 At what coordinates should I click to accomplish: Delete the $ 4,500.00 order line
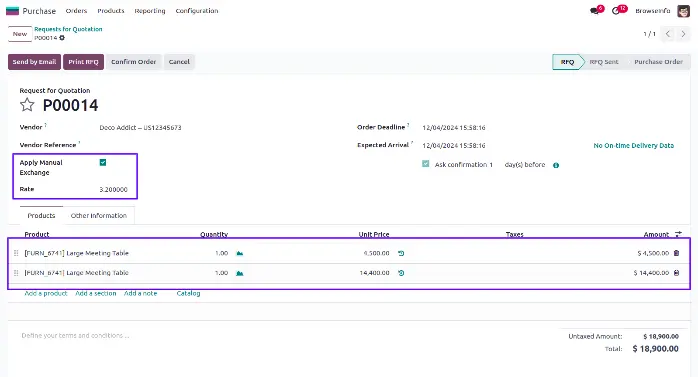coord(676,253)
